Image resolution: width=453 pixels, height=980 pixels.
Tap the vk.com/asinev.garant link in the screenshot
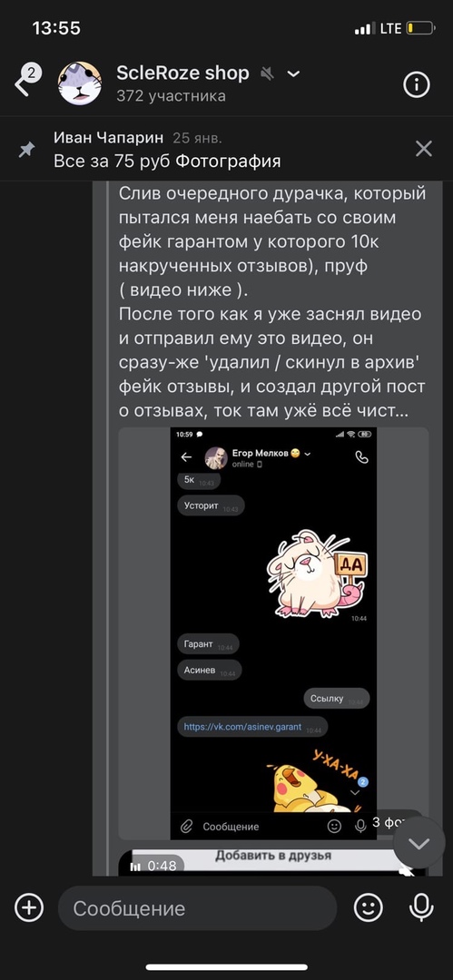point(242,727)
